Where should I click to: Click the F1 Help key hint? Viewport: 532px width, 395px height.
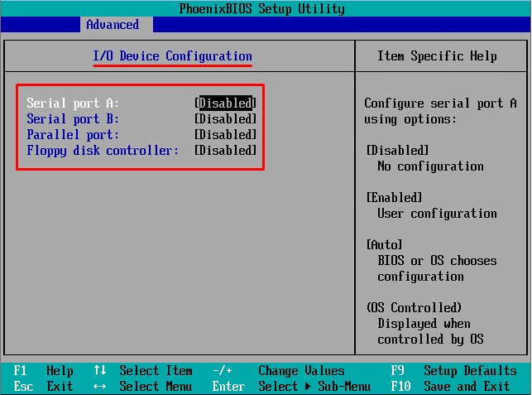pos(43,370)
